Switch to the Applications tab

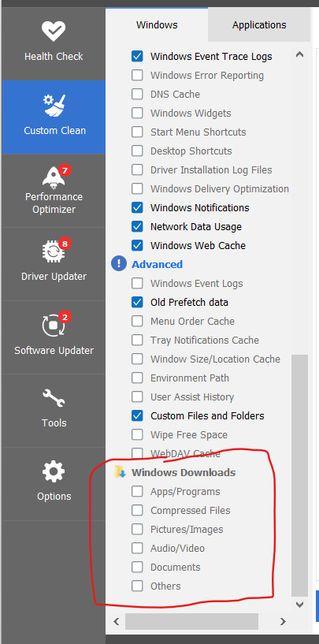[259, 24]
